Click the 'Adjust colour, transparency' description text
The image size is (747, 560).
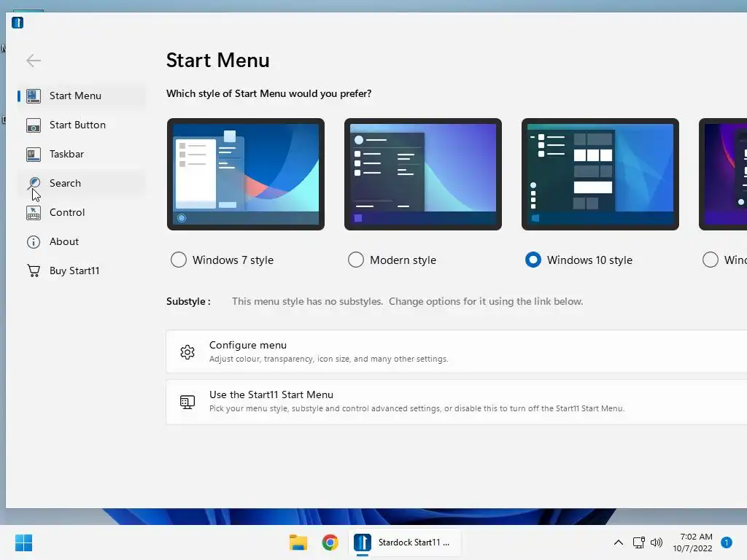[329, 359]
